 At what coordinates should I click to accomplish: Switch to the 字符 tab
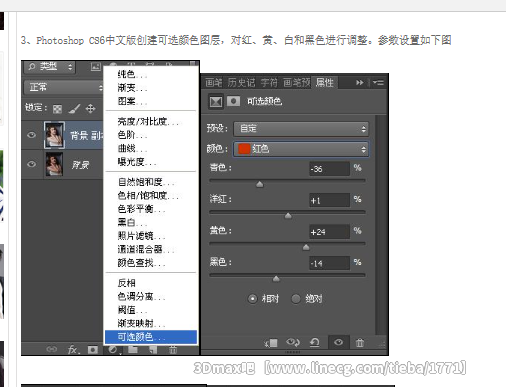pos(269,82)
